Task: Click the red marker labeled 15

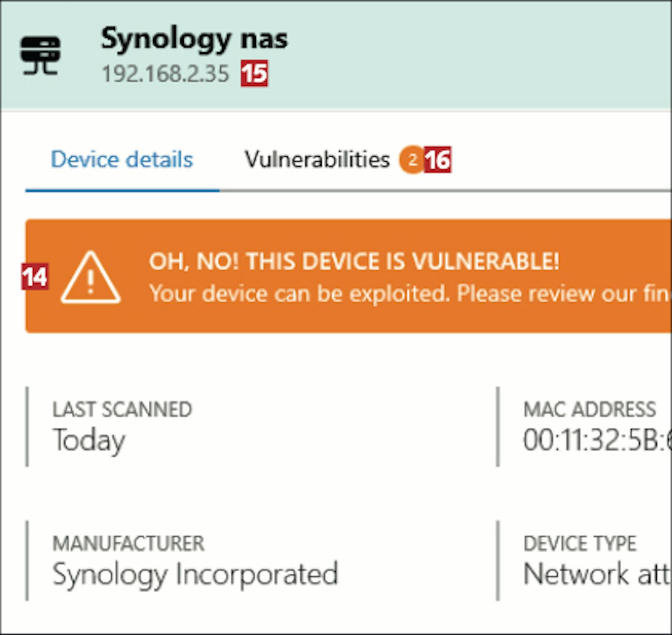Action: 254,73
